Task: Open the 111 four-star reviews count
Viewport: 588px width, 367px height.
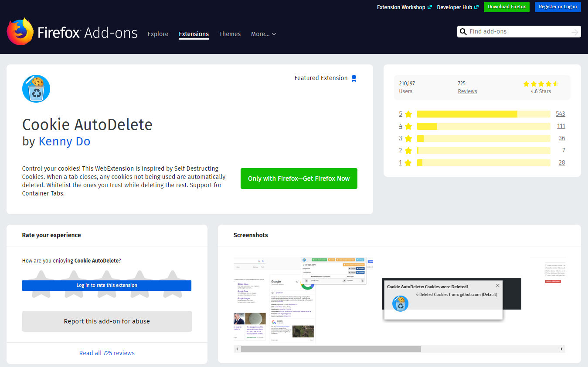Action: [561, 126]
